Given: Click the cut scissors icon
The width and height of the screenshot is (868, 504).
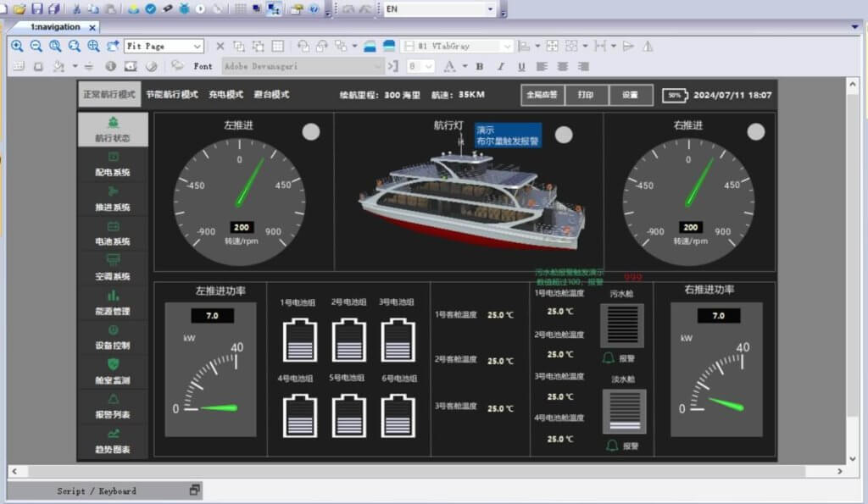Looking at the screenshot, I should click(76, 8).
